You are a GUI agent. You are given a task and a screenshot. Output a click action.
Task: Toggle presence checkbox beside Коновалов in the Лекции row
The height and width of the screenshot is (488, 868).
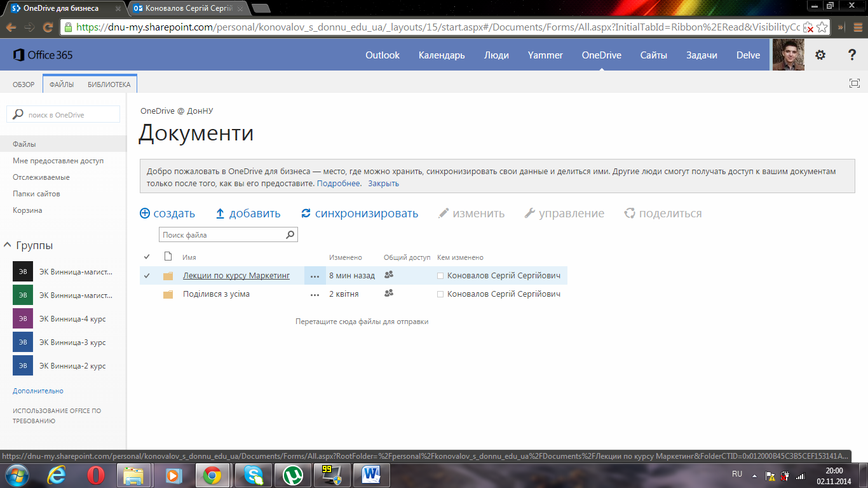pyautogui.click(x=440, y=276)
